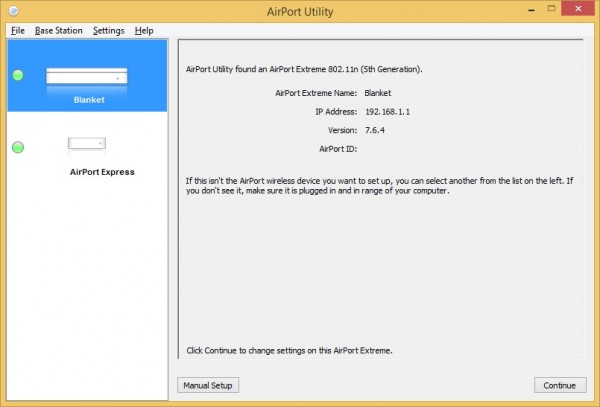Select the AirPort Express device icon
This screenshot has height=407, width=600.
(x=87, y=143)
